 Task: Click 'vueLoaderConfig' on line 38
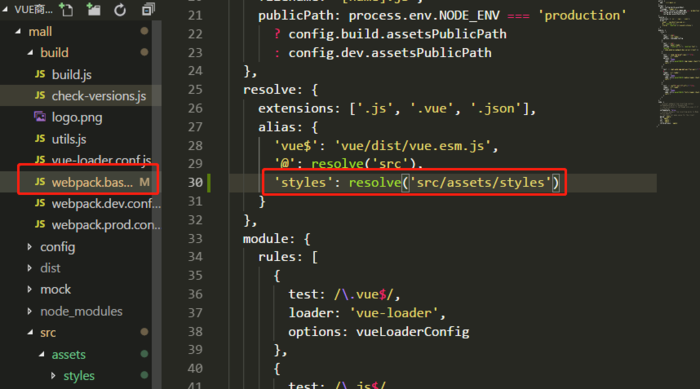412,332
